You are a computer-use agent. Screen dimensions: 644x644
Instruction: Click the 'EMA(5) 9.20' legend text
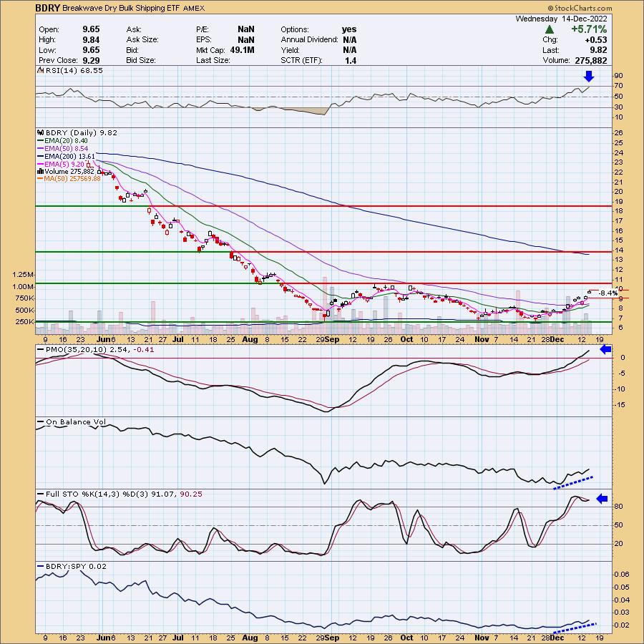64,165
